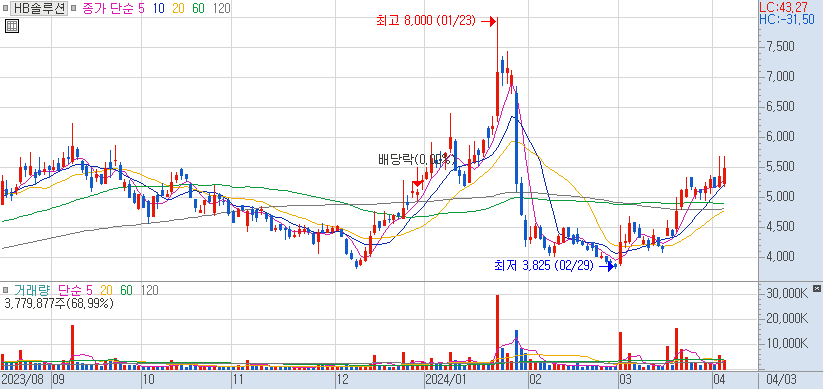The image size is (823, 389).
Task: Click the square marker beside 거래량
Action: [x=5, y=290]
